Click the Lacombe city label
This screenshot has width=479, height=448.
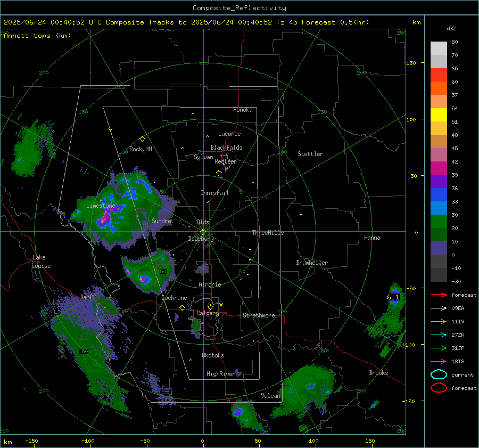pos(229,134)
